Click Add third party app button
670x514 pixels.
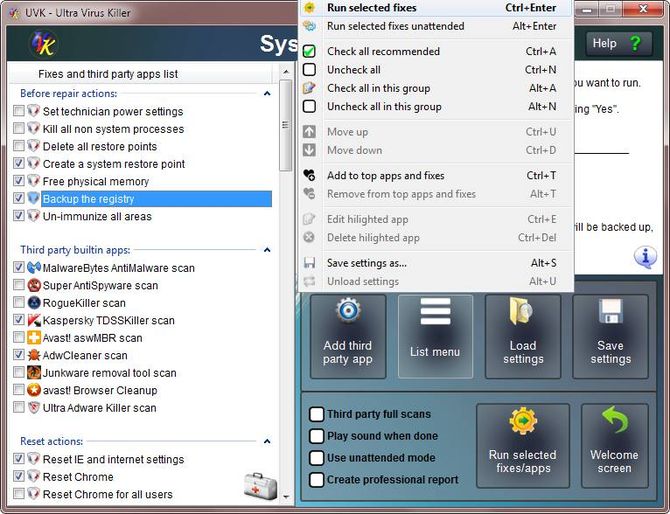click(348, 336)
